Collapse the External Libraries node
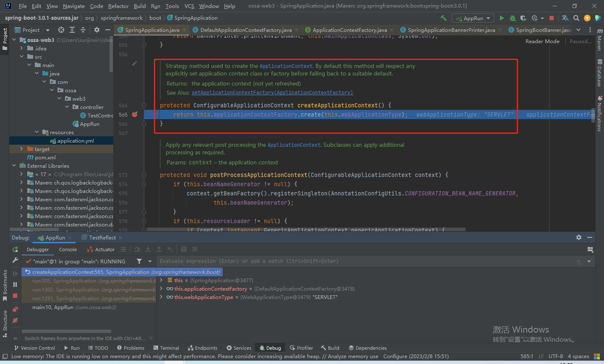 (14, 166)
